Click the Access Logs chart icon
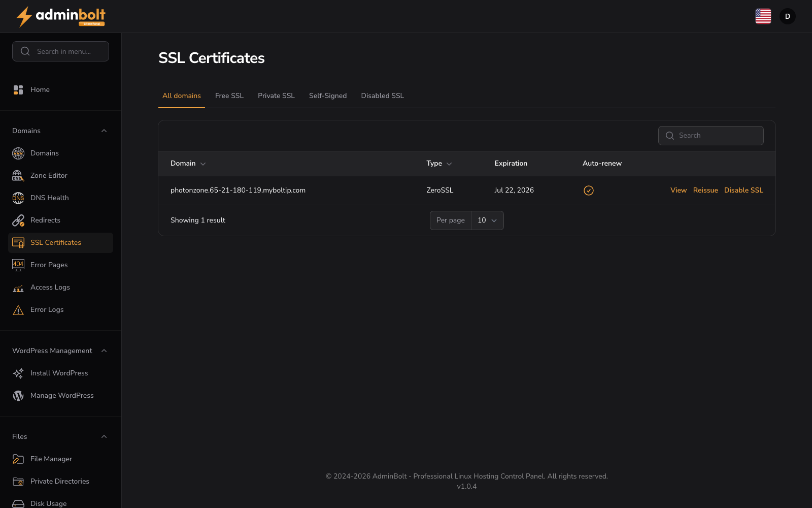812x508 pixels. click(x=18, y=288)
